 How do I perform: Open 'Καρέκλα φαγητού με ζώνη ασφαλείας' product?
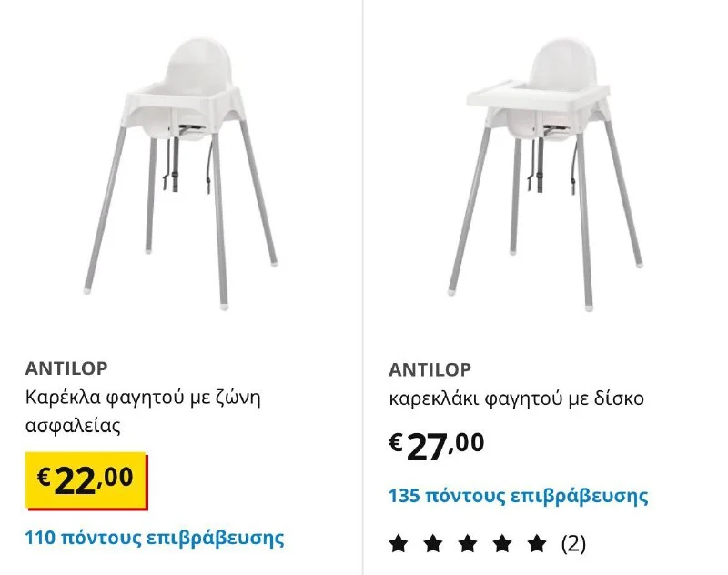pos(143,410)
